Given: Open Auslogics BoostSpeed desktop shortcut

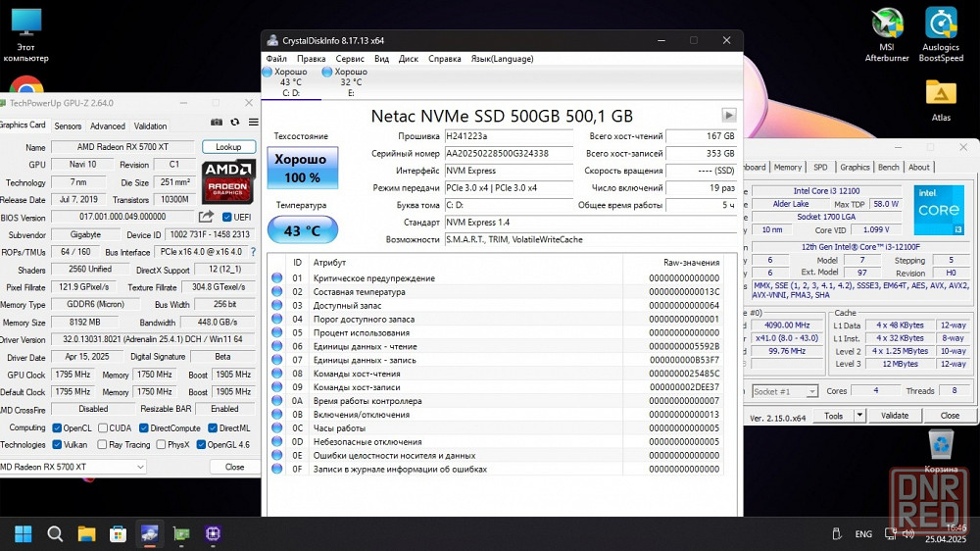Looking at the screenshot, I should point(941,34).
